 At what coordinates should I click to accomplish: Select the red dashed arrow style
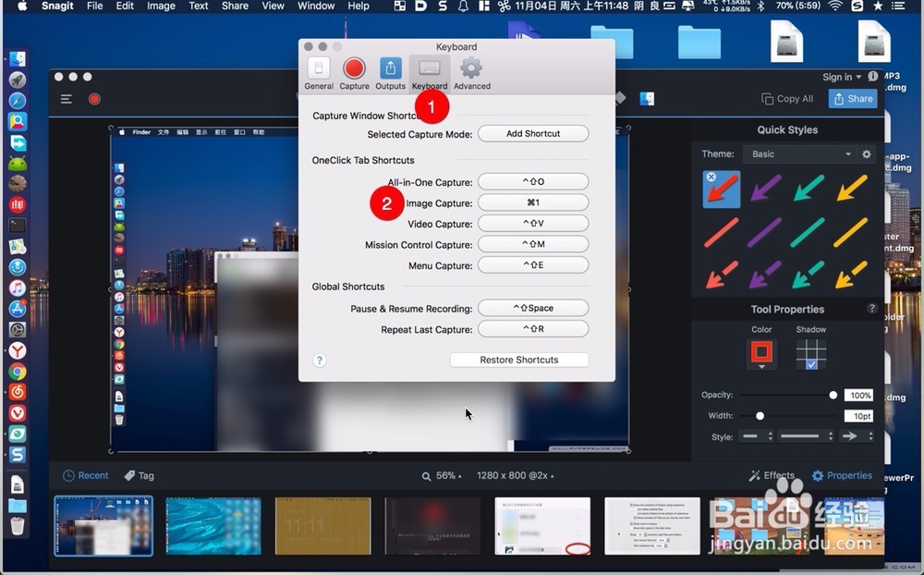(x=722, y=275)
